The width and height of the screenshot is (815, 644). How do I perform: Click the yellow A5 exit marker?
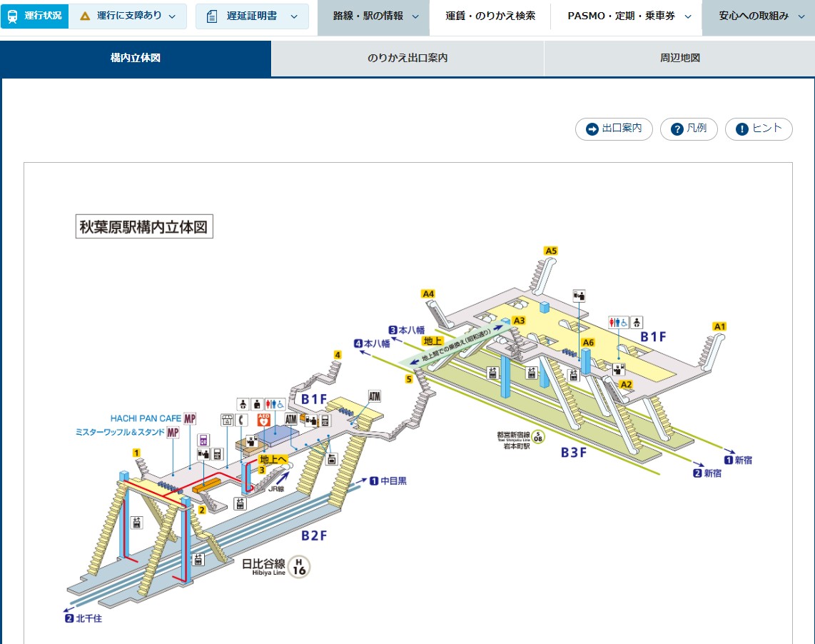click(x=550, y=251)
